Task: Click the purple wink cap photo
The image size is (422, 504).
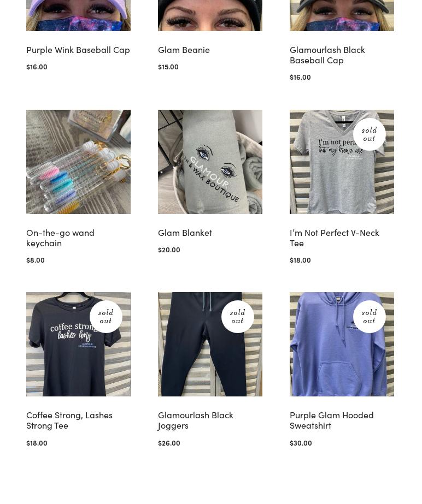Action: tap(78, 15)
